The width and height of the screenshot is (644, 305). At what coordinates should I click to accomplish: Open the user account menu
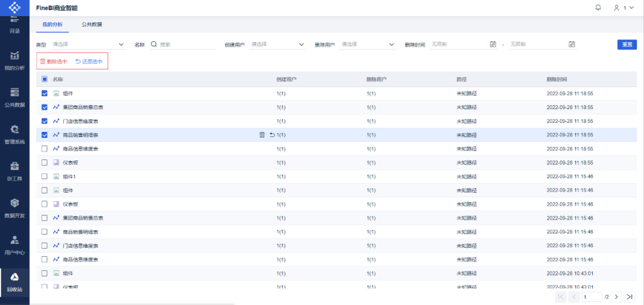point(624,8)
